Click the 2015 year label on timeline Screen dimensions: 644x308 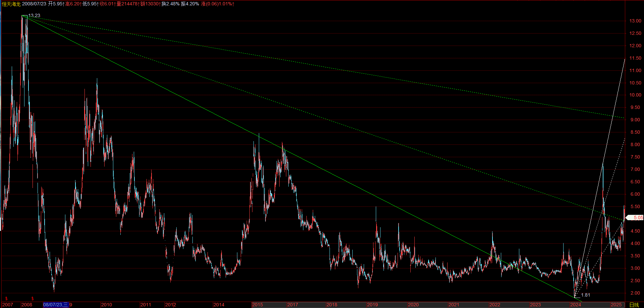click(257, 305)
